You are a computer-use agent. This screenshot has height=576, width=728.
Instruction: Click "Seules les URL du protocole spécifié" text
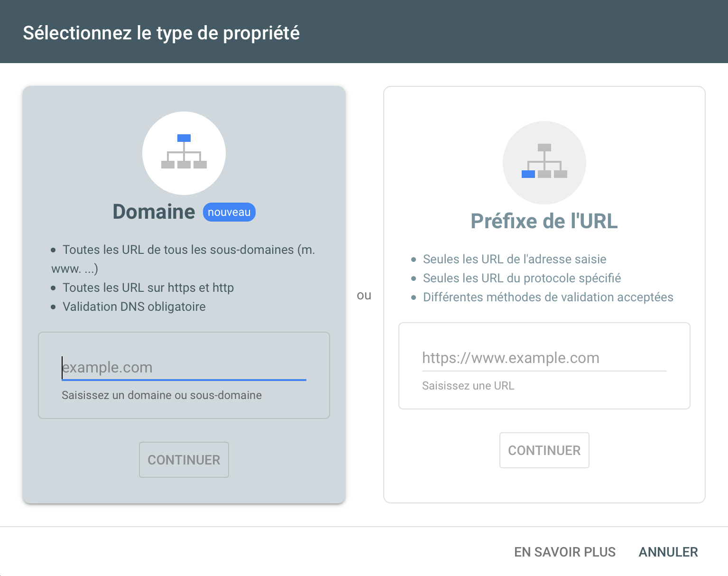pos(522,278)
